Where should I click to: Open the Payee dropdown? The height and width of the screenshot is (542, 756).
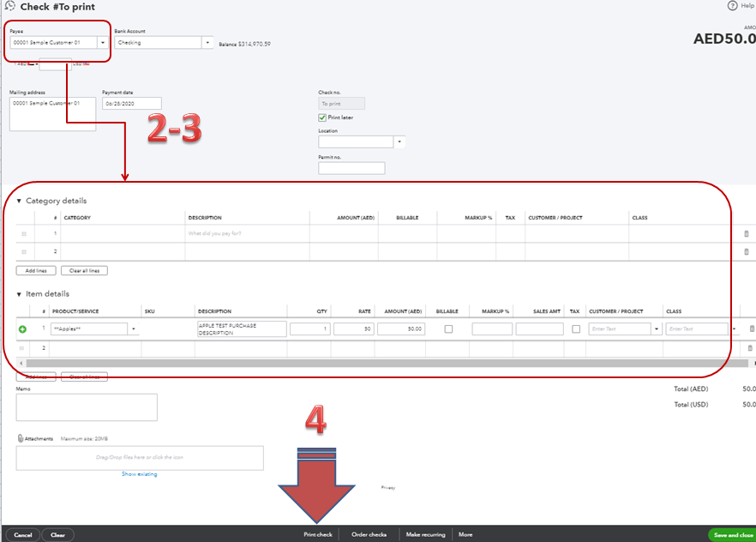103,42
